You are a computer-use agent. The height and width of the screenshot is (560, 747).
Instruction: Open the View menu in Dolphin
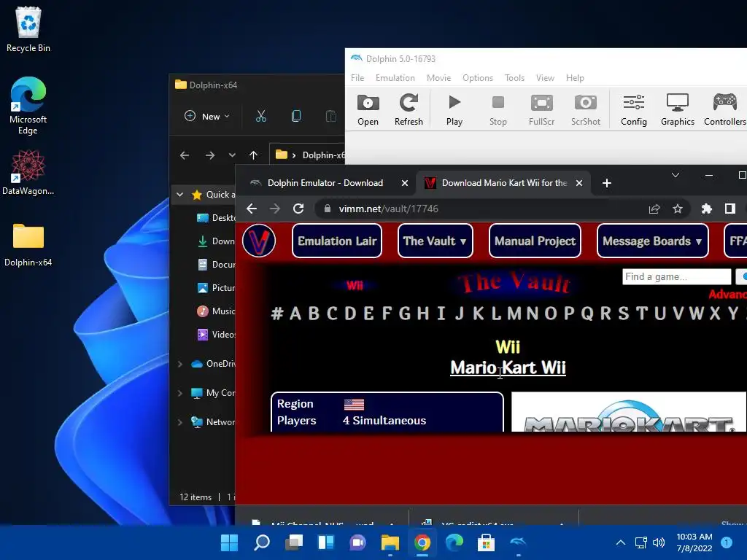click(545, 77)
